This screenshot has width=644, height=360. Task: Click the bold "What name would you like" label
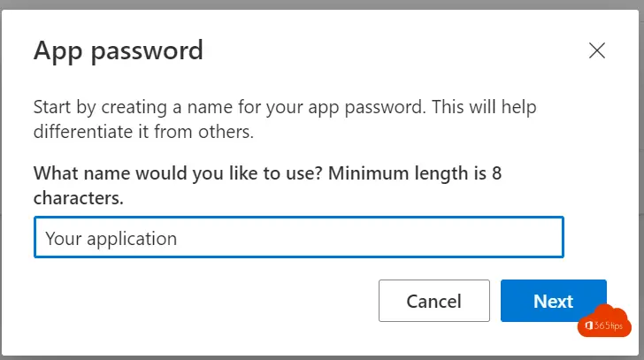coord(267,186)
